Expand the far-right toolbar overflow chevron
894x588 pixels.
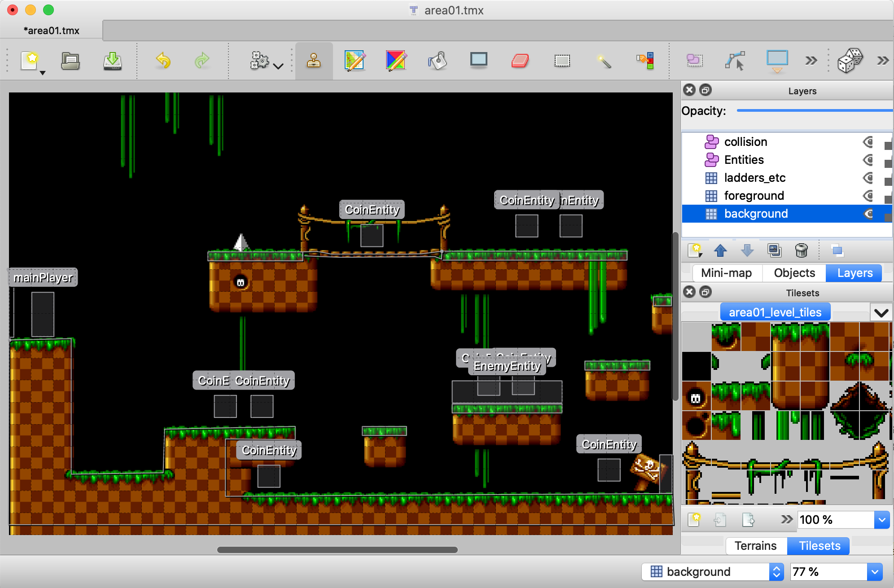[x=883, y=61]
